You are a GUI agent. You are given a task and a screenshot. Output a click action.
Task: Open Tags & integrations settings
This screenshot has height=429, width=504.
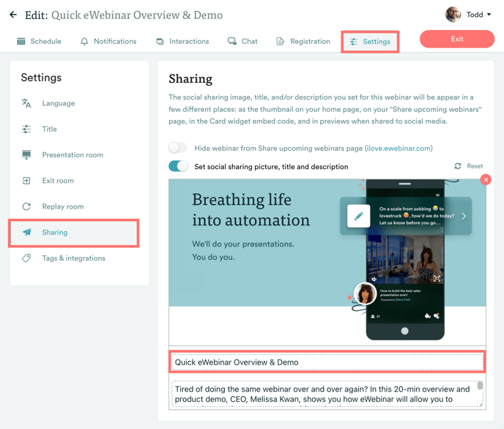[73, 258]
